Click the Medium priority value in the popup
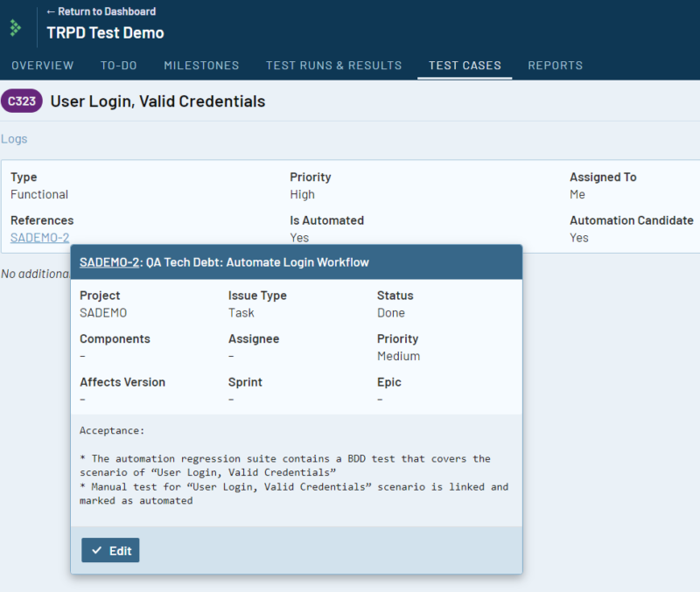Image resolution: width=700 pixels, height=592 pixels. click(398, 357)
